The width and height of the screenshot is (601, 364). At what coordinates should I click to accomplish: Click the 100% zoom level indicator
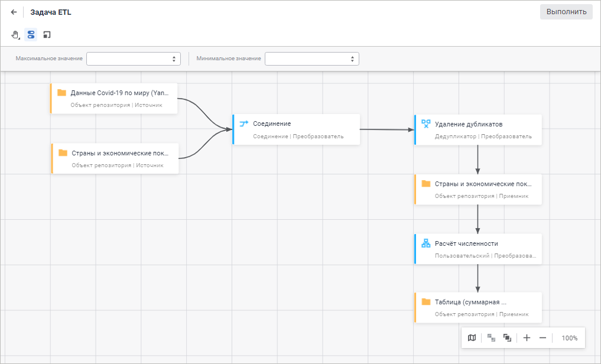569,338
